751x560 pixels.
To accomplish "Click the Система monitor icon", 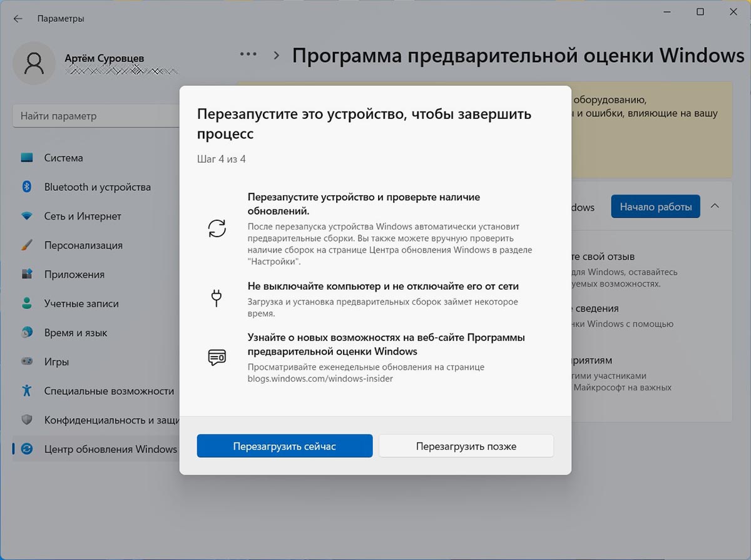I will 27,158.
